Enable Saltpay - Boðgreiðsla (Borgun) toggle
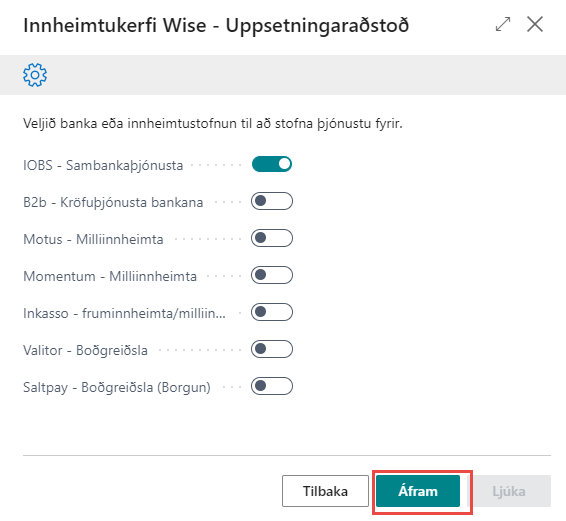This screenshot has height=521, width=566. 272,386
